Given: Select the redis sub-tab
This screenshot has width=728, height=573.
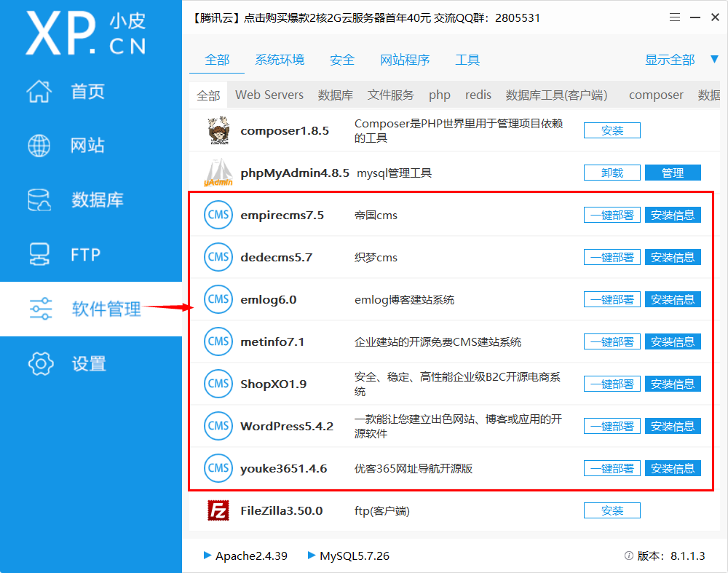Looking at the screenshot, I should [478, 95].
